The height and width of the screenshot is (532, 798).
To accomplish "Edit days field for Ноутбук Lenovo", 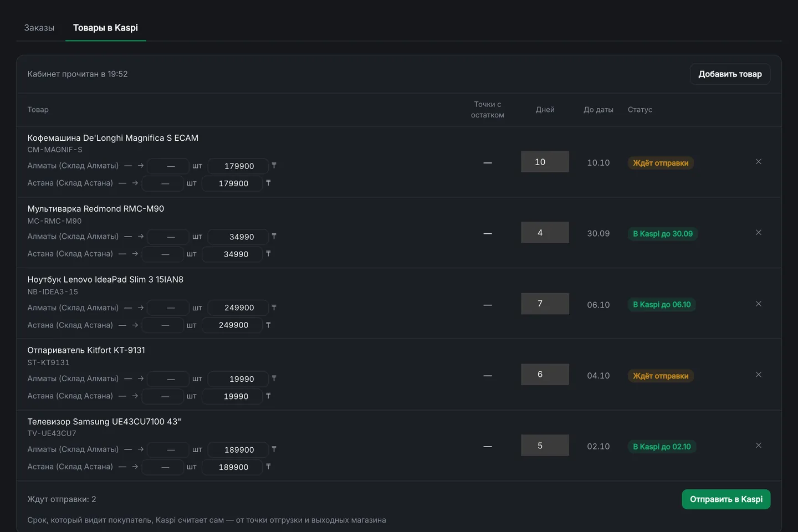I will 545,304.
